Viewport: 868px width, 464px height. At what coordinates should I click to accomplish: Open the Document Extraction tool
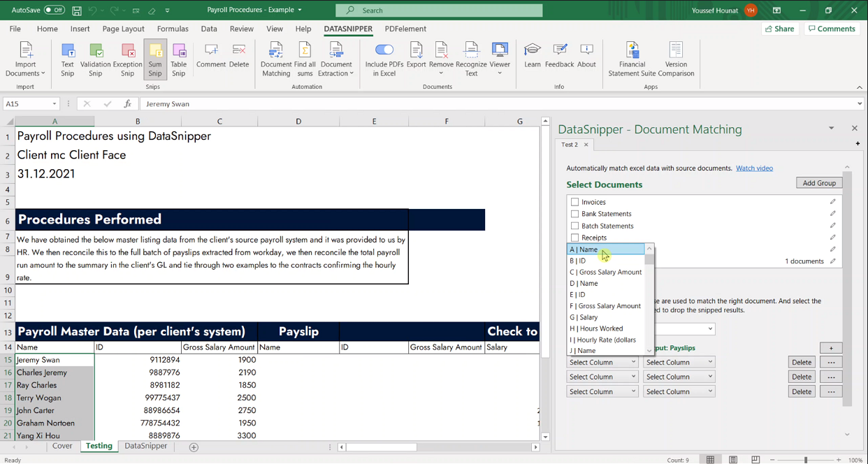335,59
